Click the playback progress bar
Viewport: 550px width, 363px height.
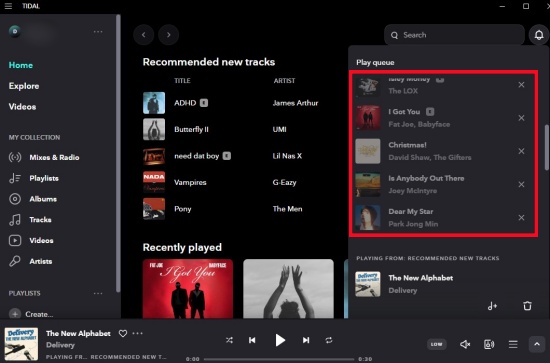point(279,359)
